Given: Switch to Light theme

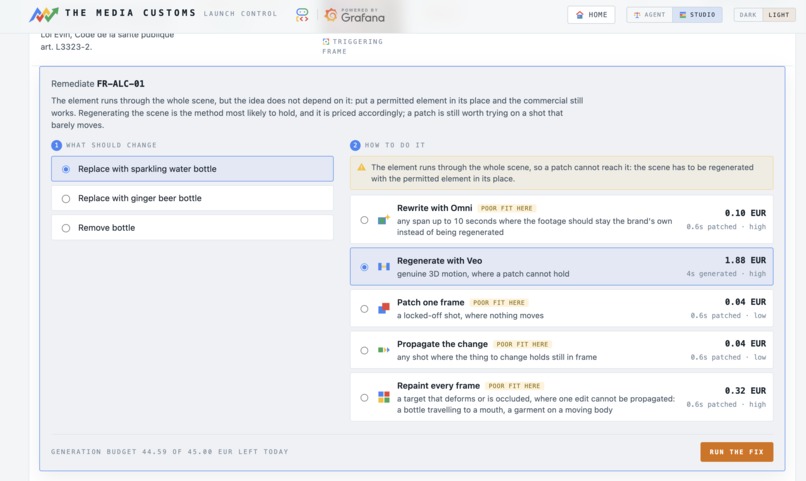Looking at the screenshot, I should point(778,15).
